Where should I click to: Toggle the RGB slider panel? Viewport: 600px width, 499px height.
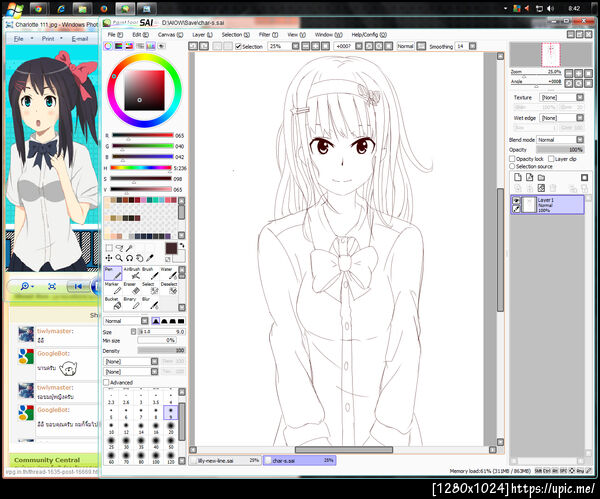(x=119, y=46)
